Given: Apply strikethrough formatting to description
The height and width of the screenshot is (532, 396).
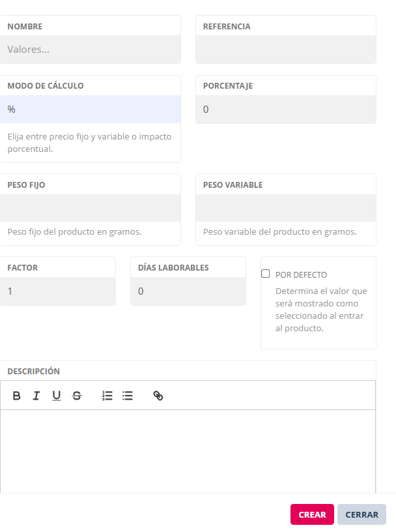Looking at the screenshot, I should point(77,396).
